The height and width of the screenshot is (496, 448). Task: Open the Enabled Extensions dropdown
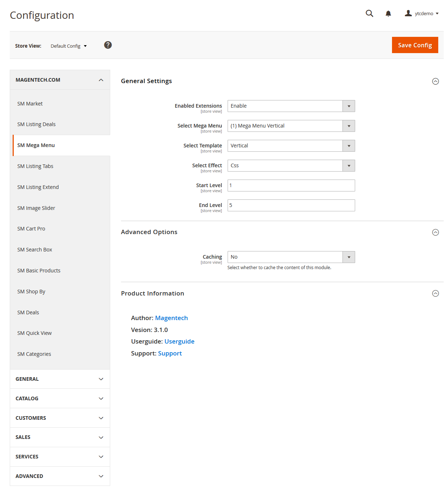(x=291, y=106)
